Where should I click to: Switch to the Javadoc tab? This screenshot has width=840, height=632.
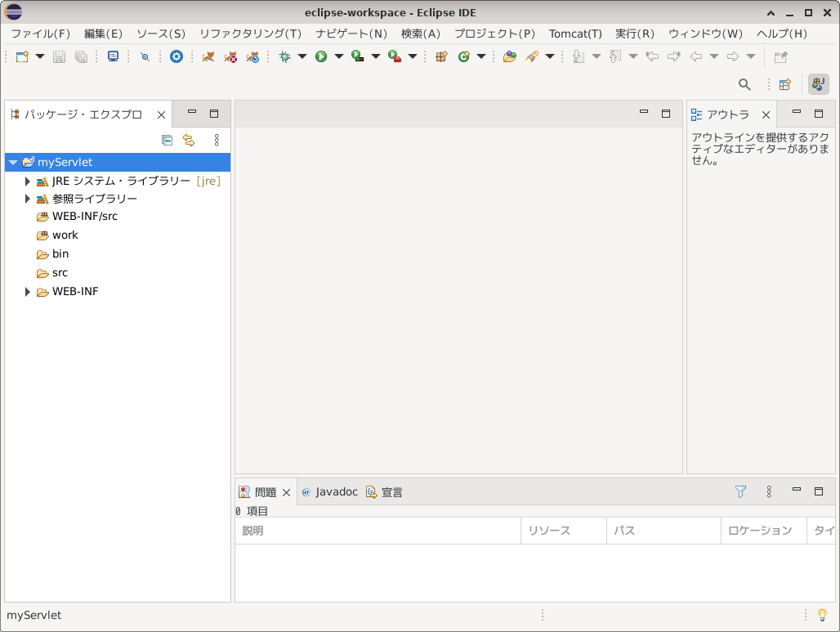[330, 491]
